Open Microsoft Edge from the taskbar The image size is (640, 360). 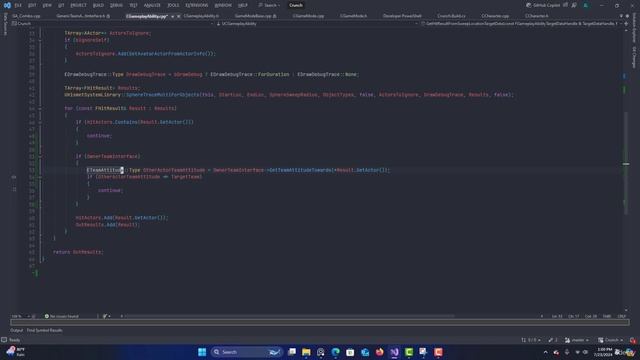tap(336, 352)
